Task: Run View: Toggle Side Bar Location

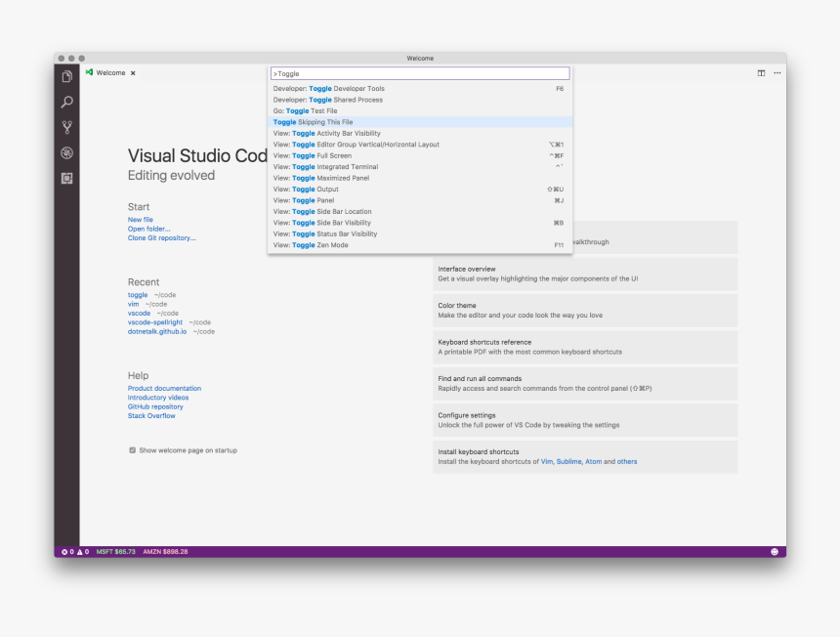Action: (x=420, y=212)
